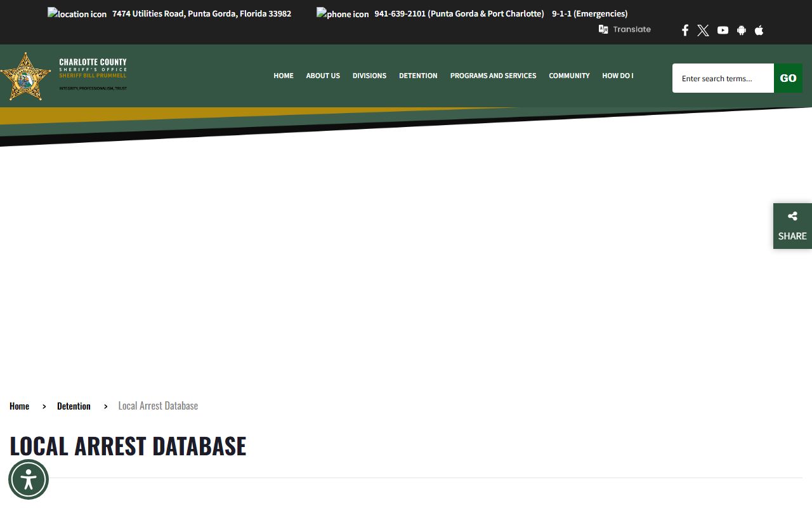Screen dimensions: 812x508
Task: Click Local Arrest Database breadcrumb text
Action: pos(158,406)
